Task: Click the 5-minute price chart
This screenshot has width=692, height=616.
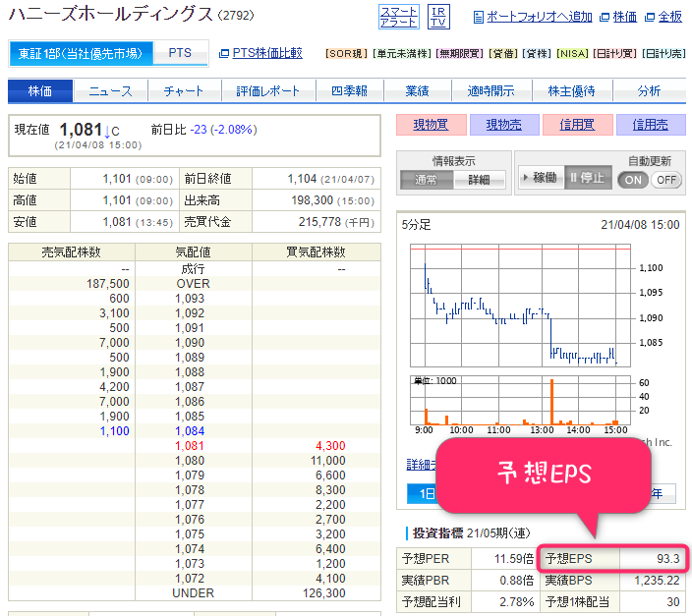Action: click(520, 306)
